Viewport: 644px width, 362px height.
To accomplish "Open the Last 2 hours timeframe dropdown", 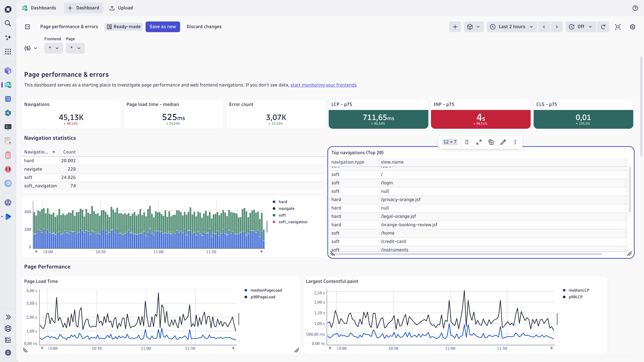I will (x=512, y=27).
